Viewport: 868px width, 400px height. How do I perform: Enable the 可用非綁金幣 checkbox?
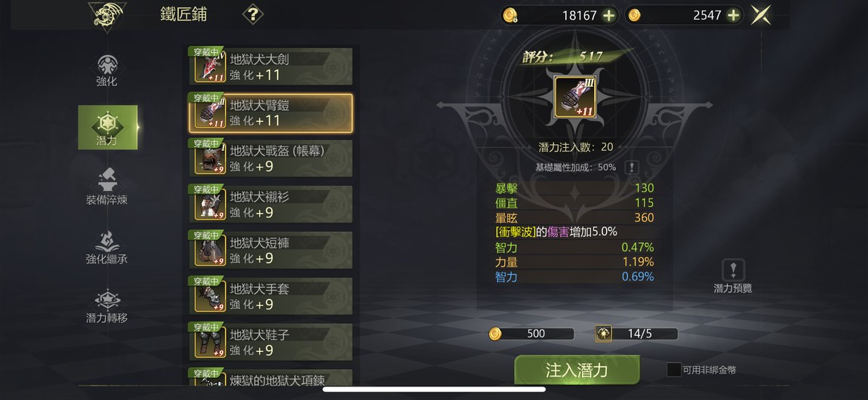click(674, 370)
